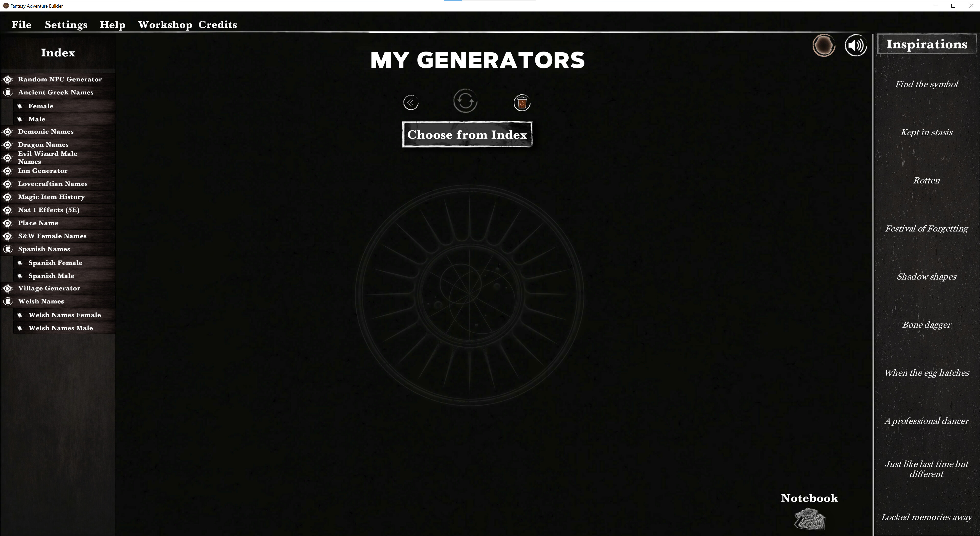Image resolution: width=980 pixels, height=536 pixels.
Task: Expand Ancient Greek Names in the Index
Action: (56, 92)
